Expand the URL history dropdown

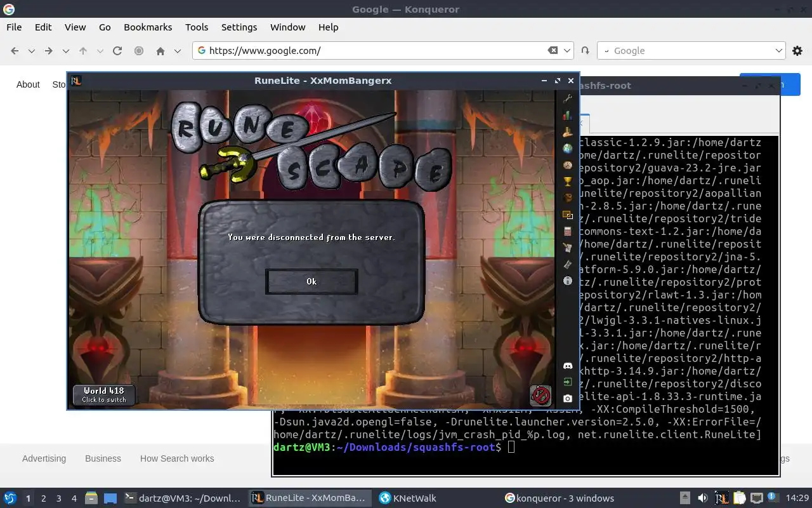click(x=568, y=51)
